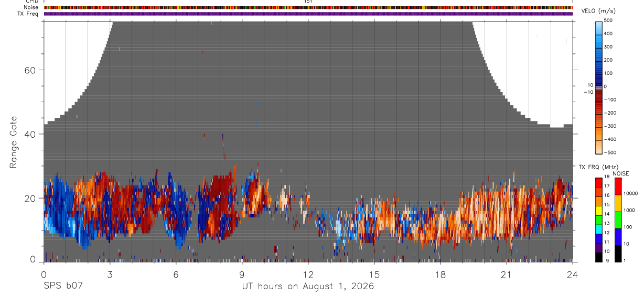Click the SPS b07 station label
Image resolution: width=644 pixels, height=297 pixels.
pos(63,287)
